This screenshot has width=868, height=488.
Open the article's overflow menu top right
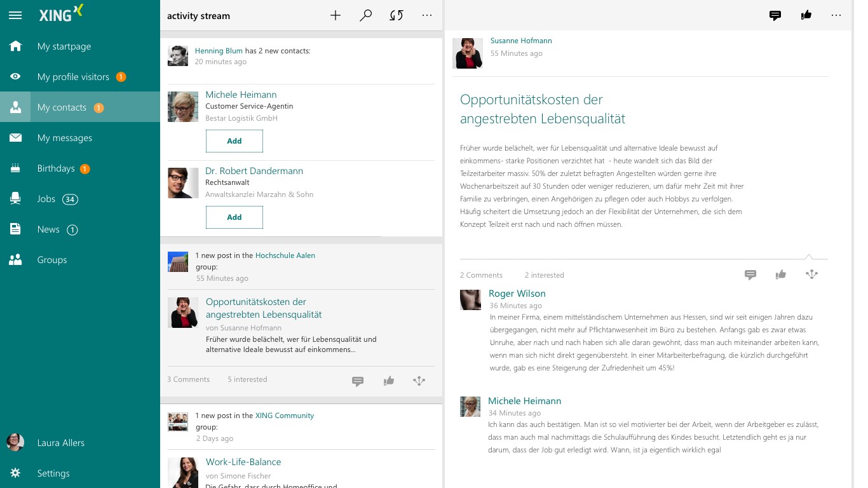[836, 15]
